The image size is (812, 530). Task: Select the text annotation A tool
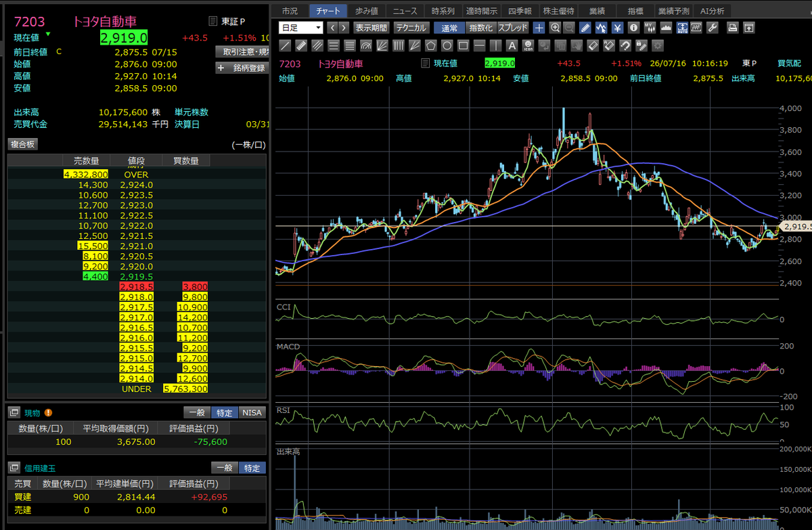point(512,46)
